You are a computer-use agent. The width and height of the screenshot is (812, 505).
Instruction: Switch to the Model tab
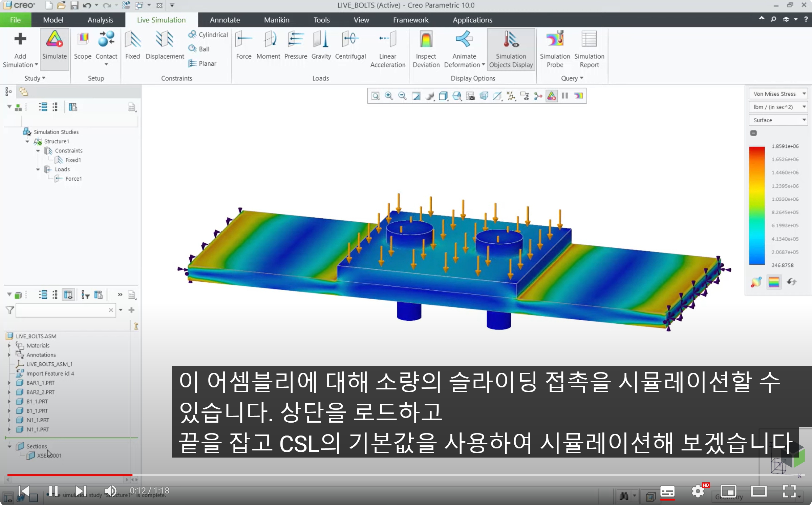[53, 20]
